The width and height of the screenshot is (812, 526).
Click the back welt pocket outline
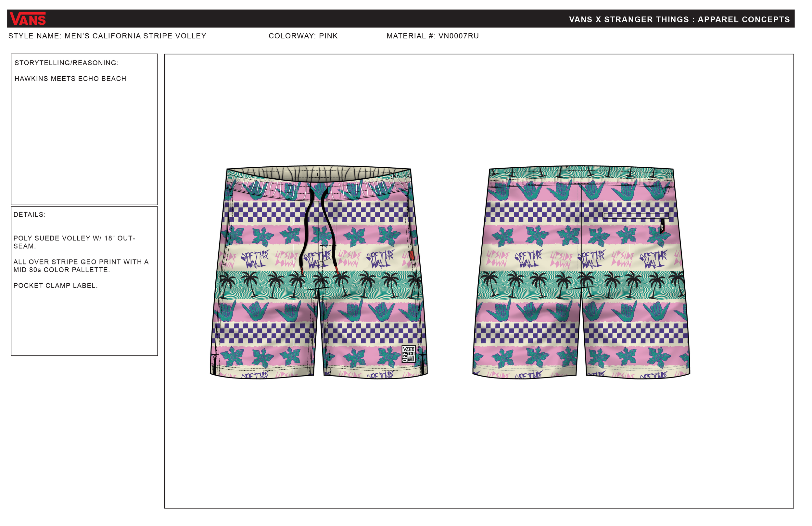tap(636, 216)
